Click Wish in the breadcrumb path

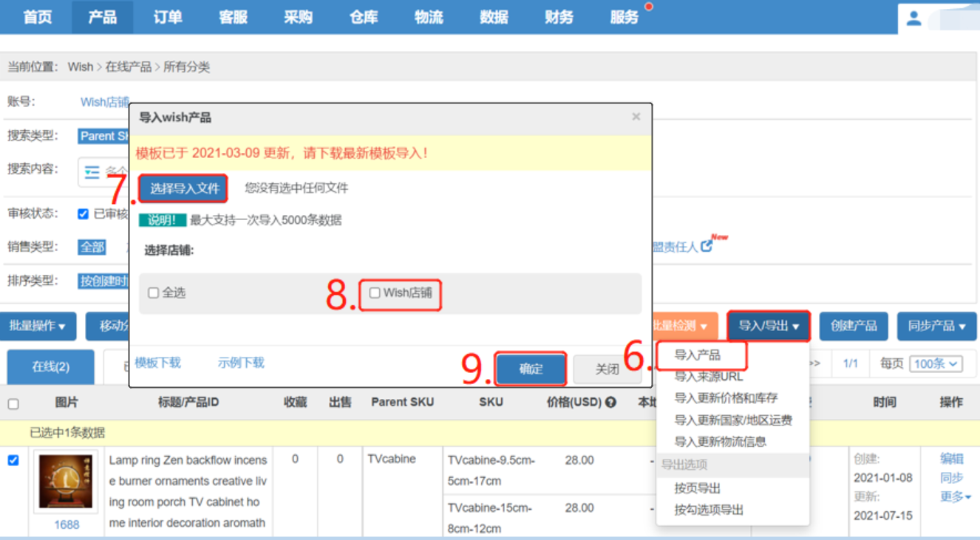click(x=81, y=66)
